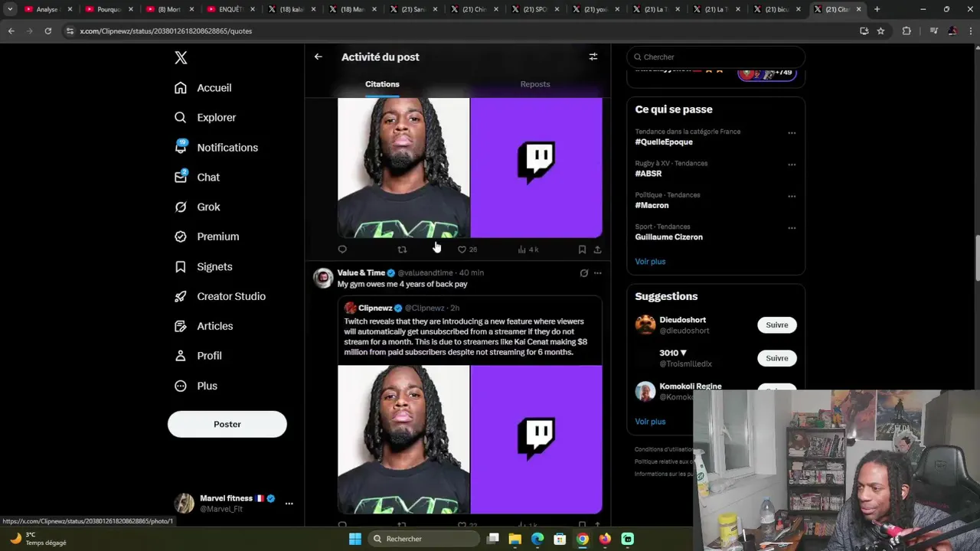Image resolution: width=980 pixels, height=551 pixels.
Task: Bookmark this page with star icon
Action: tap(880, 31)
